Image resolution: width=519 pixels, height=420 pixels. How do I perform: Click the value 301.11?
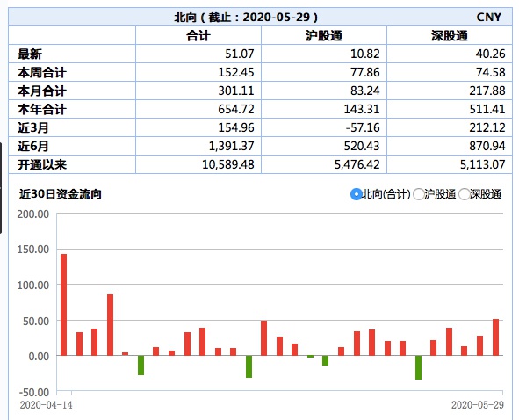pos(236,91)
